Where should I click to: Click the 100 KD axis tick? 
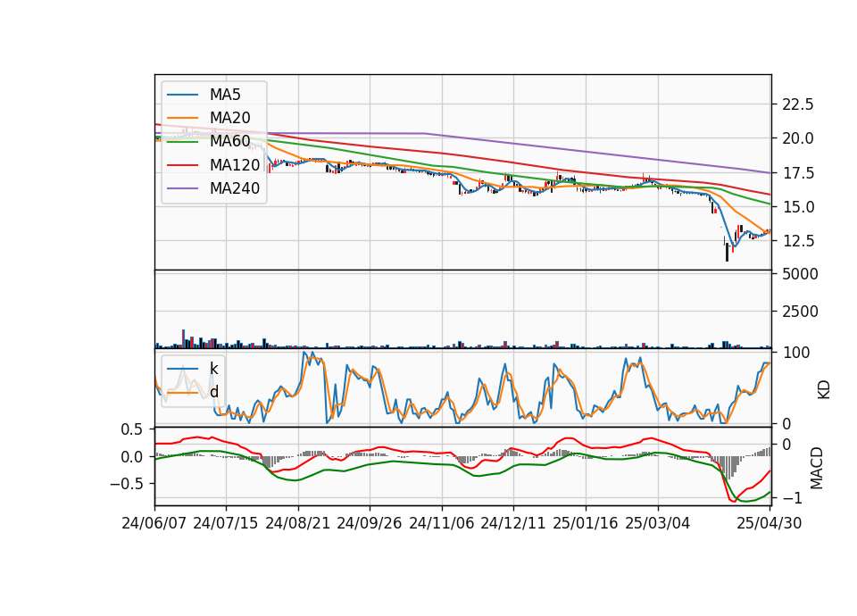[795, 353]
